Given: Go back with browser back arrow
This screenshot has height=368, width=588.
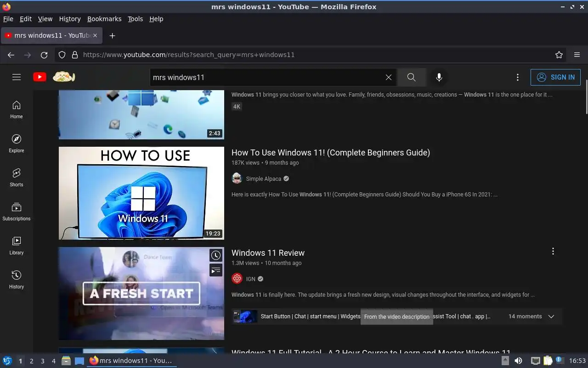Looking at the screenshot, I should pyautogui.click(x=11, y=55).
